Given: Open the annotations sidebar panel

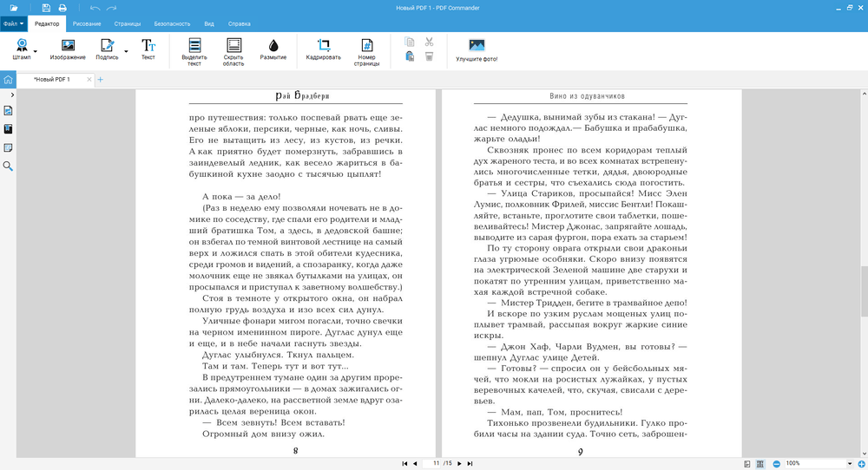Looking at the screenshot, I should [x=8, y=147].
